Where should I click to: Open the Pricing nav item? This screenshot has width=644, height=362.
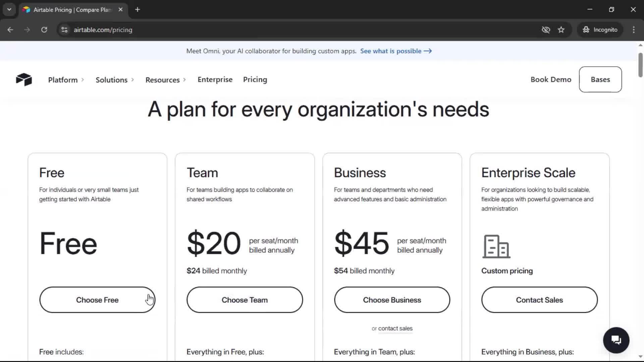(x=255, y=79)
